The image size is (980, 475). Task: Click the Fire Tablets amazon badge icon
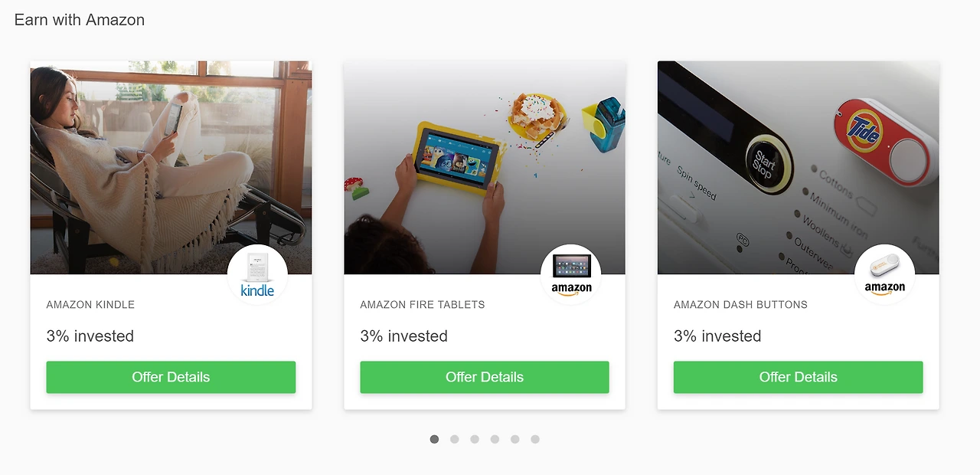(571, 274)
